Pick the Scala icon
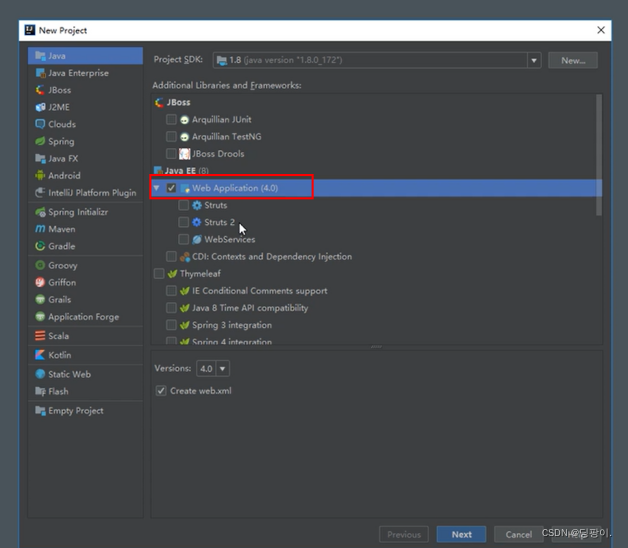This screenshot has width=628, height=548. click(40, 336)
